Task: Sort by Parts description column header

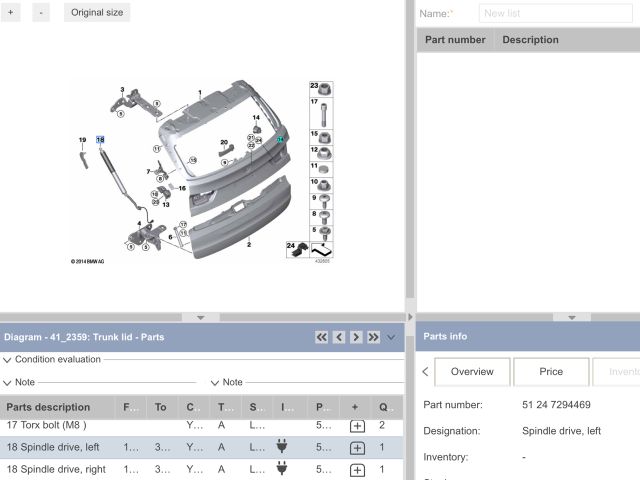Action: click(48, 407)
